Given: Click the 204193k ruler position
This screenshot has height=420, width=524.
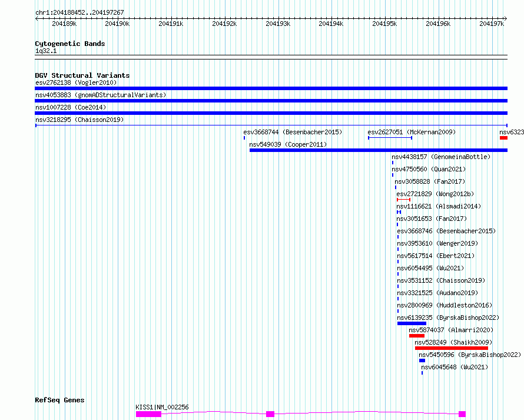Looking at the screenshot, I should [278, 24].
